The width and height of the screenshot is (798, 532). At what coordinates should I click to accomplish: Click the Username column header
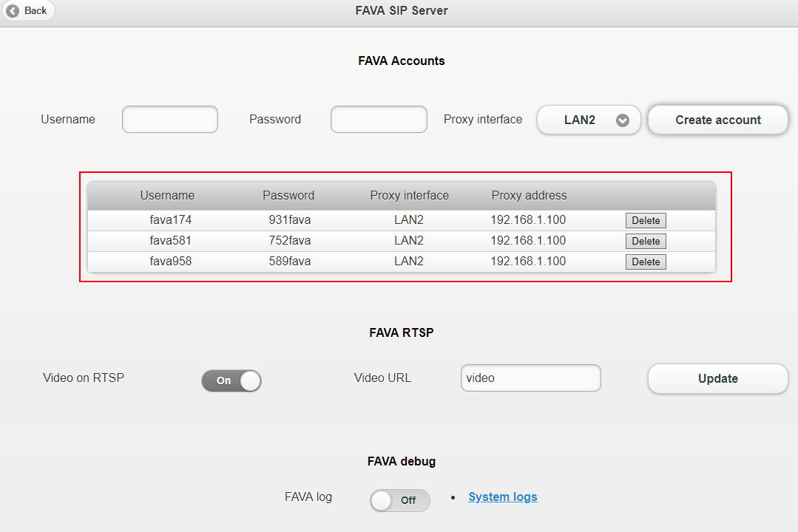(167, 196)
